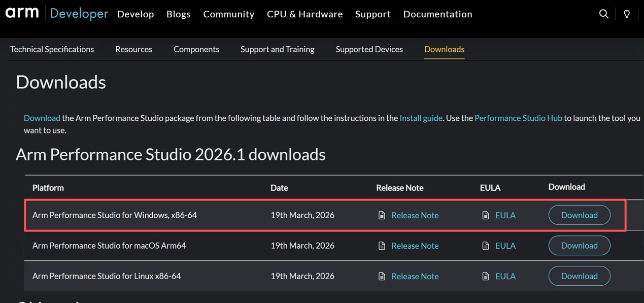Screen dimensions: 644x303
Task: Download Performance Studio for macOS Arm64
Action: (x=579, y=246)
